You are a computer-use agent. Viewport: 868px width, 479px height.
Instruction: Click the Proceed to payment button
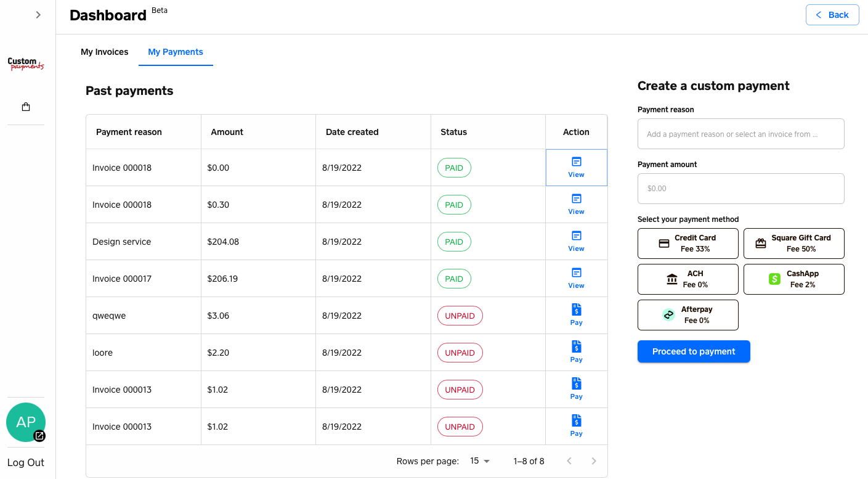(x=694, y=351)
